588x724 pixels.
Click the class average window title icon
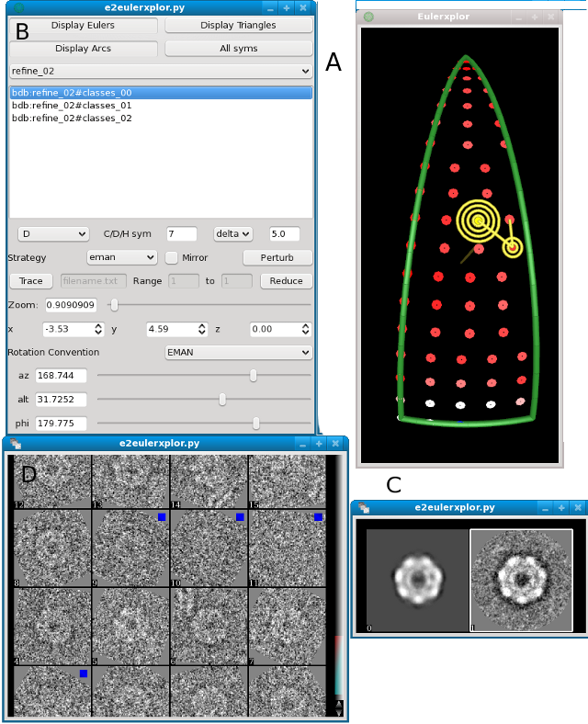[x=364, y=508]
